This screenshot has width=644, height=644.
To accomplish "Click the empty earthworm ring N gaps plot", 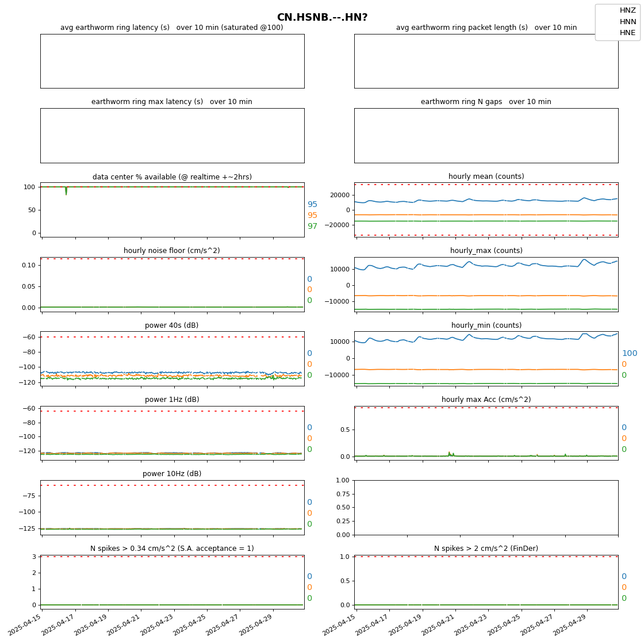I will coord(486,136).
